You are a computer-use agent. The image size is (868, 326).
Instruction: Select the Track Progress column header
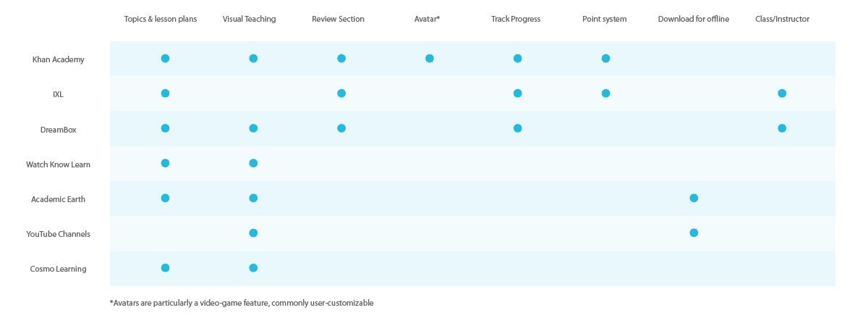tap(515, 19)
